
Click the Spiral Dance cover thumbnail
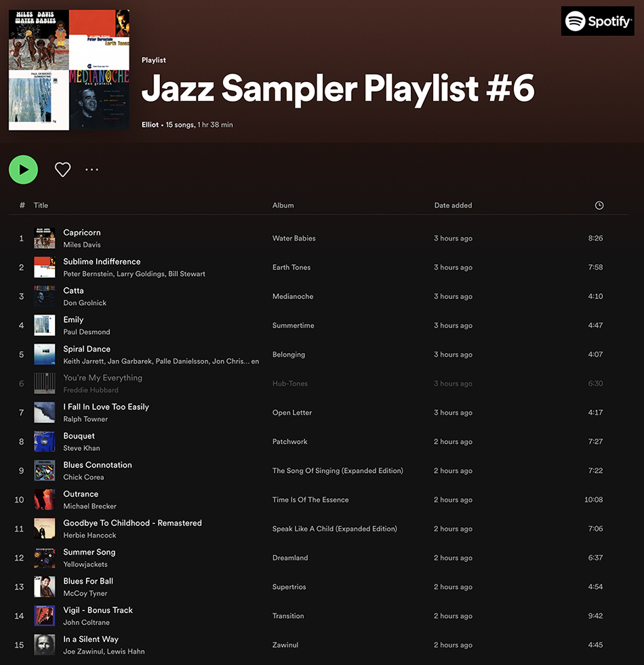(45, 354)
